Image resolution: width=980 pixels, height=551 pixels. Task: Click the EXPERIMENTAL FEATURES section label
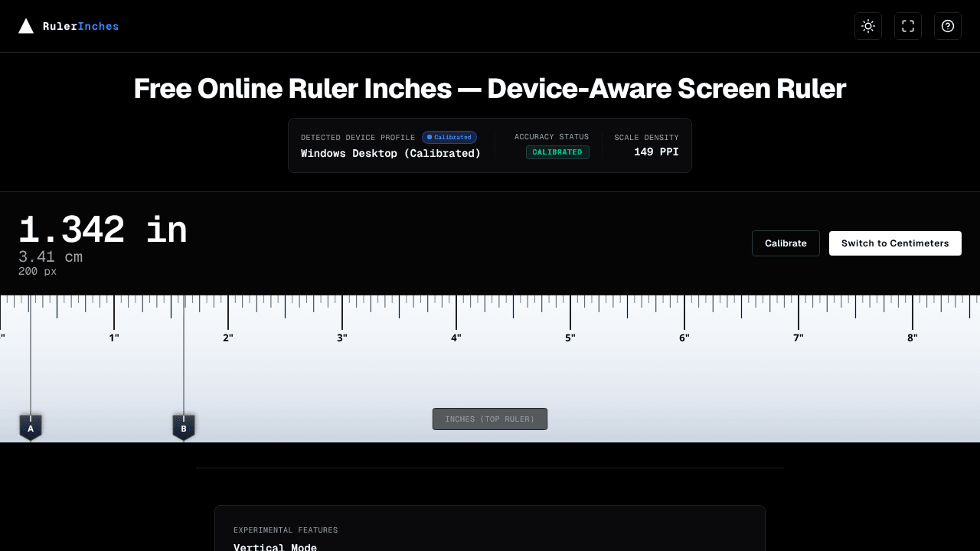pos(286,530)
